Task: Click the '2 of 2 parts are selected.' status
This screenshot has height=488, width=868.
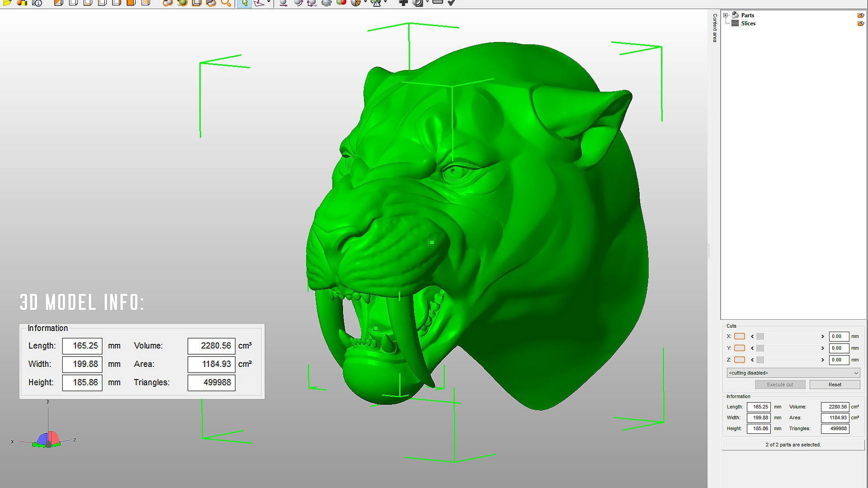Action: (x=793, y=445)
